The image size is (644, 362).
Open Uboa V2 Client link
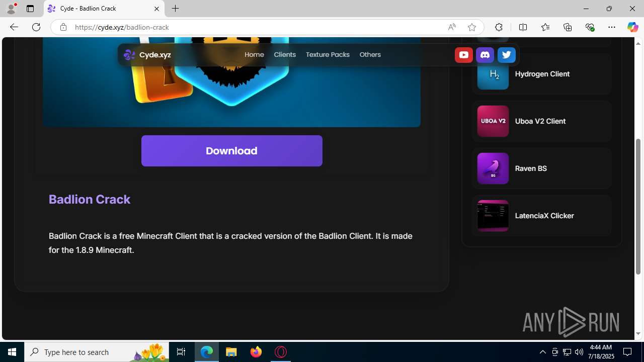(540, 121)
